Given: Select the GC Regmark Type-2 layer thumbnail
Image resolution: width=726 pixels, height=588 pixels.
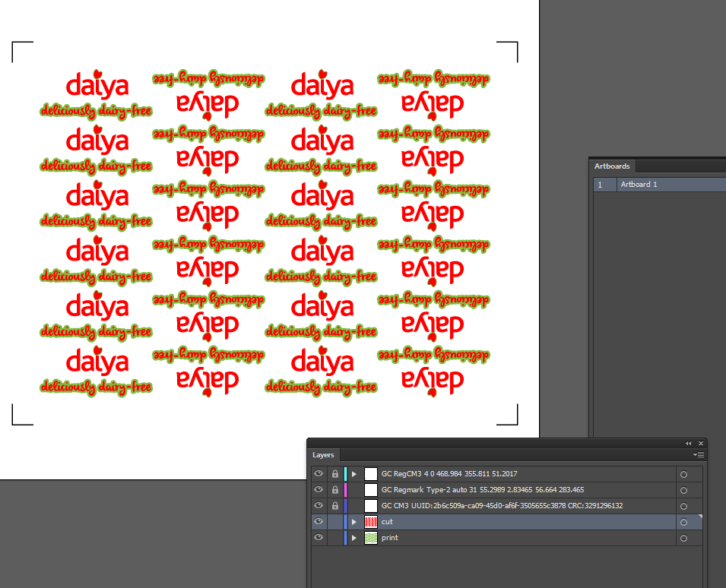Looking at the screenshot, I should 371,489.
